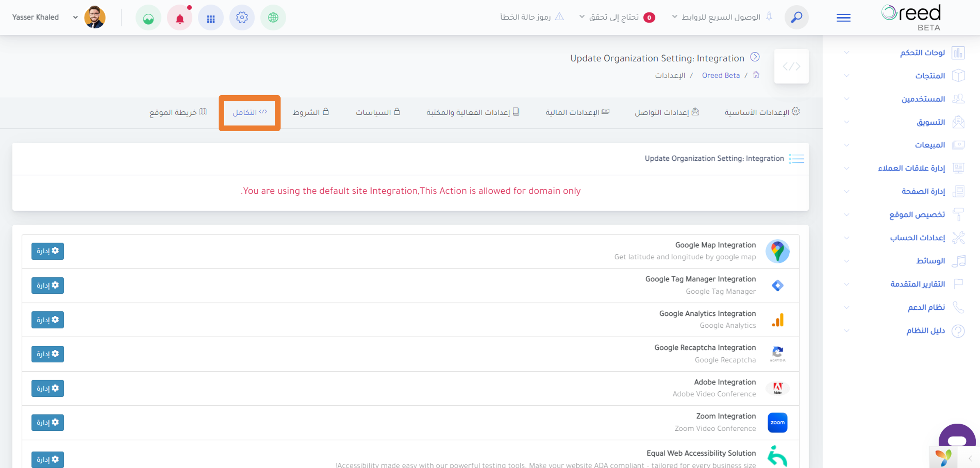Open the settings gear icon in header
Viewport: 980px width, 468px height.
tap(242, 18)
